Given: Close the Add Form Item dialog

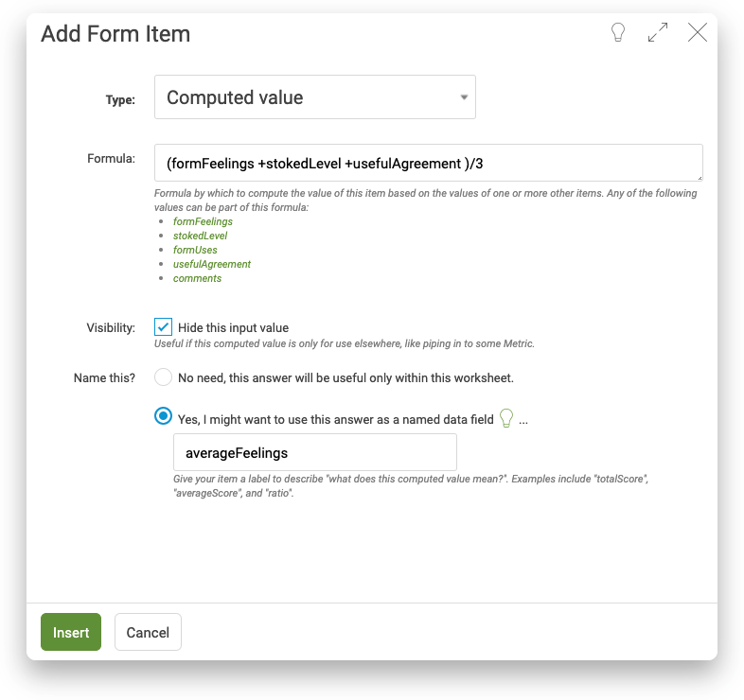Looking at the screenshot, I should (x=698, y=33).
